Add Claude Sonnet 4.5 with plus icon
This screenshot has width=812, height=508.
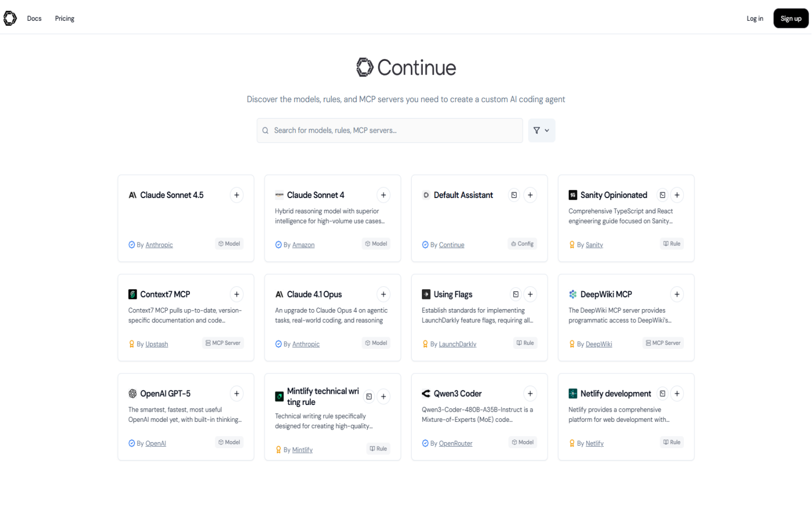[237, 195]
